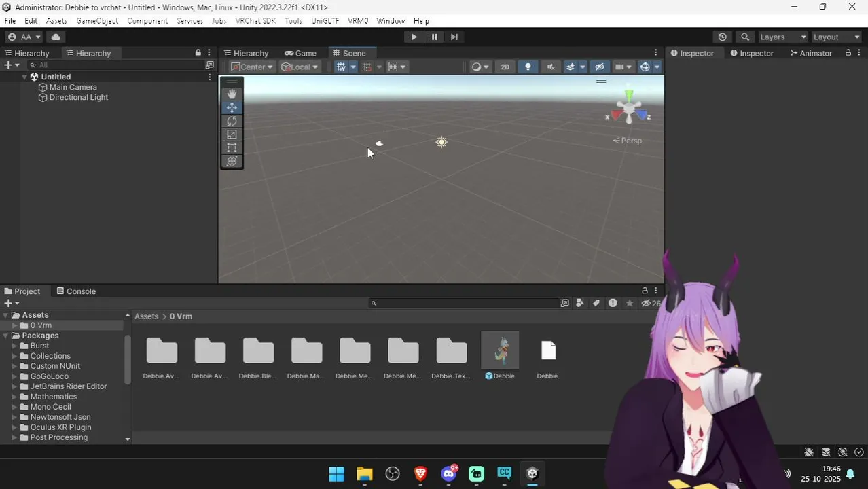Screen dimensions: 868x489
Task: Open Unity Cloud services icon
Action: point(56,37)
